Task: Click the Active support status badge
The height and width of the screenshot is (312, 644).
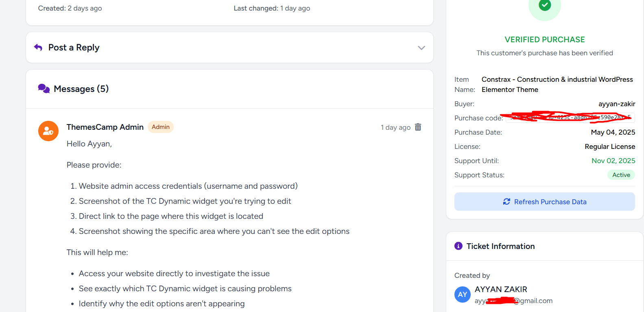Action: click(621, 175)
